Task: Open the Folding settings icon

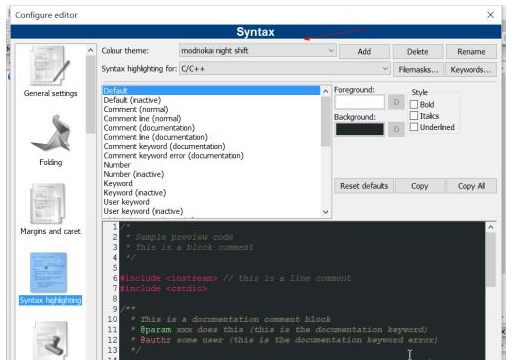Action: [x=52, y=133]
